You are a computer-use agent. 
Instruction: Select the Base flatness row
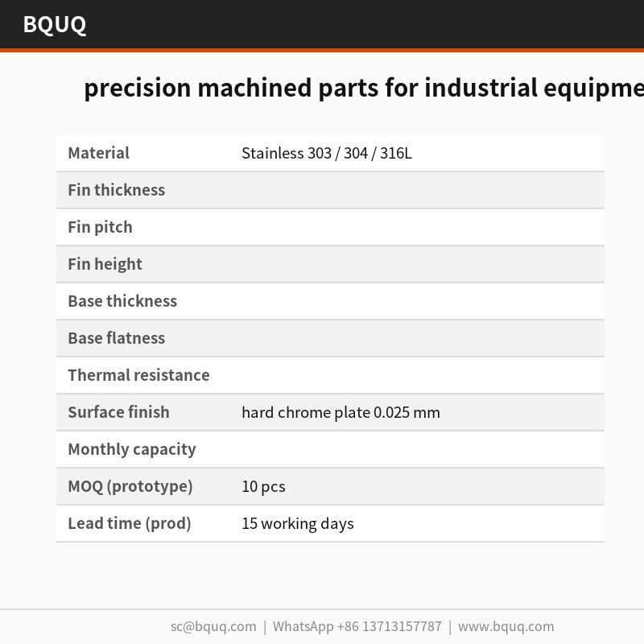tap(330, 338)
